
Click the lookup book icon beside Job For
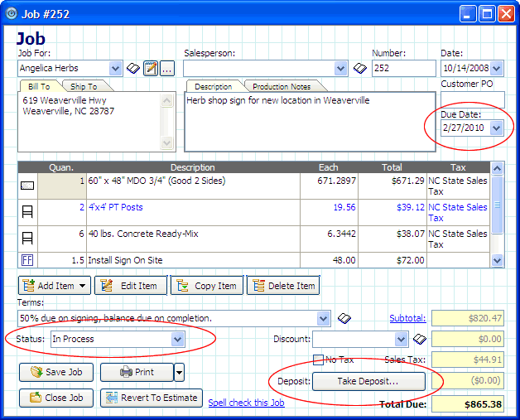[133, 69]
